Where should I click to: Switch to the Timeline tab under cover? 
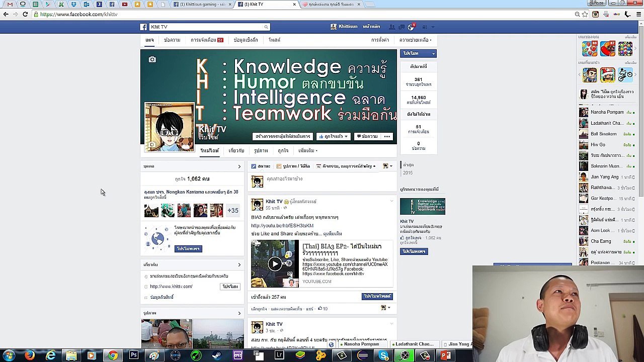coord(209,150)
